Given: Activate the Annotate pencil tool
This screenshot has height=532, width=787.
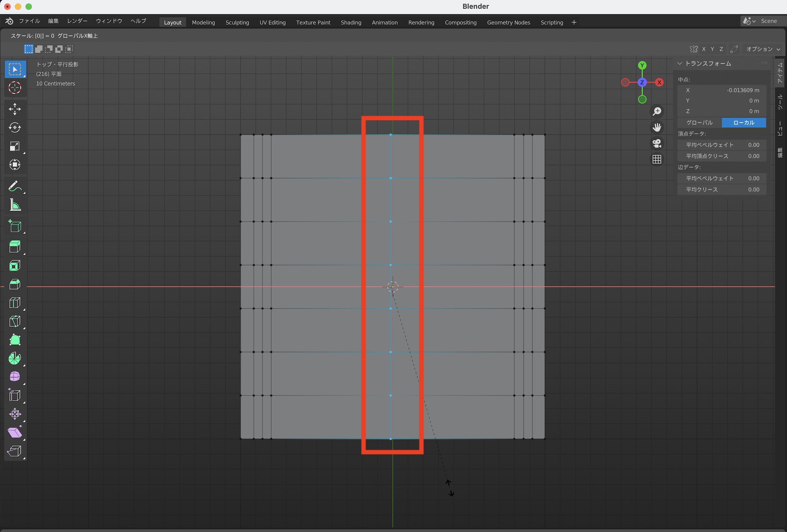Looking at the screenshot, I should 15,186.
